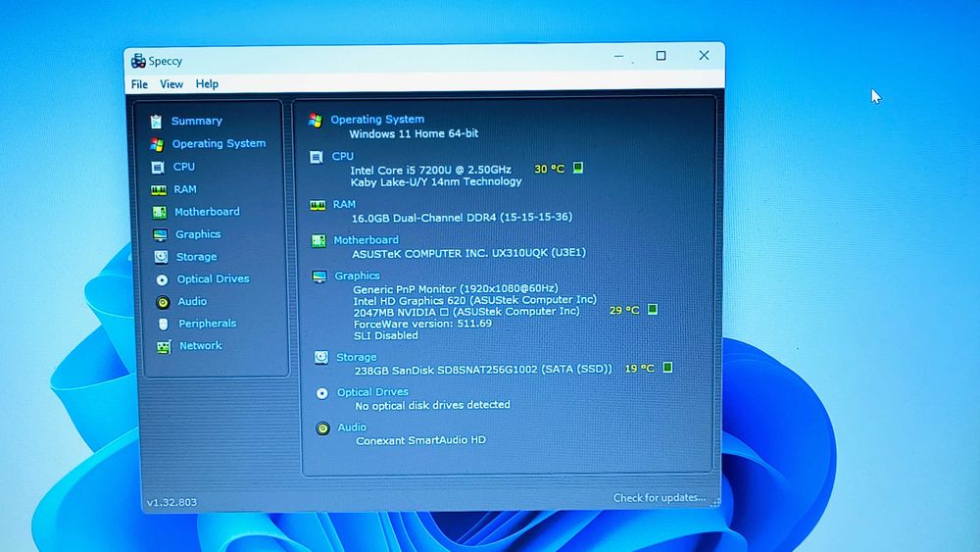Open the CPU heading link in summary

tap(342, 156)
